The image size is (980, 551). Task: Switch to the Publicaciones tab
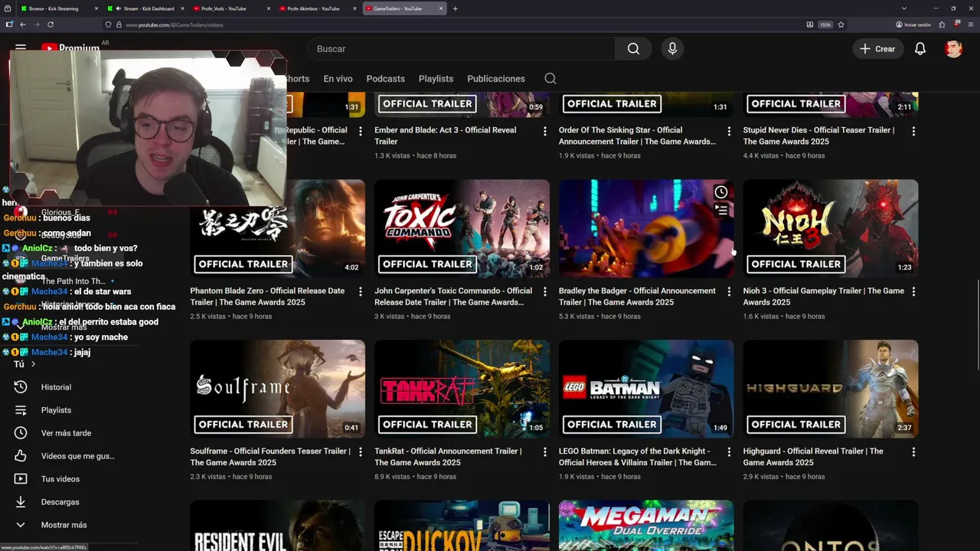click(x=496, y=79)
